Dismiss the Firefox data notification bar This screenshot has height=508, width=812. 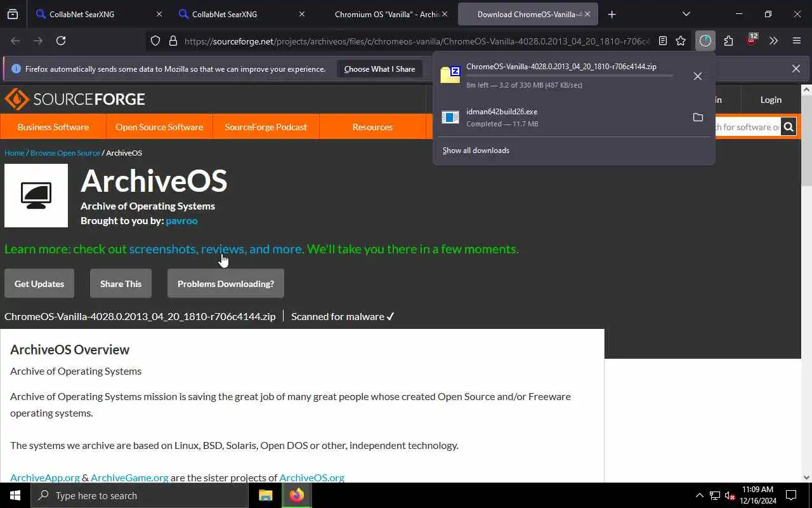(x=796, y=69)
